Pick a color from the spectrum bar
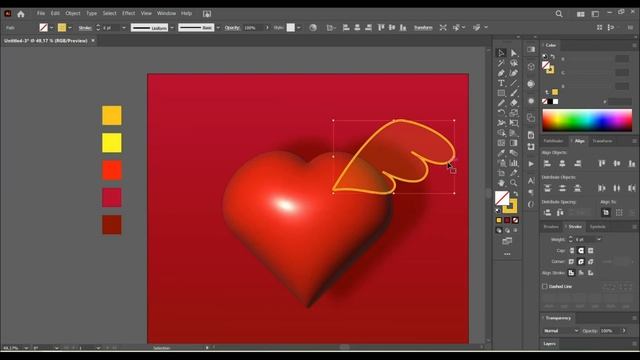The image size is (640, 360). 587,120
